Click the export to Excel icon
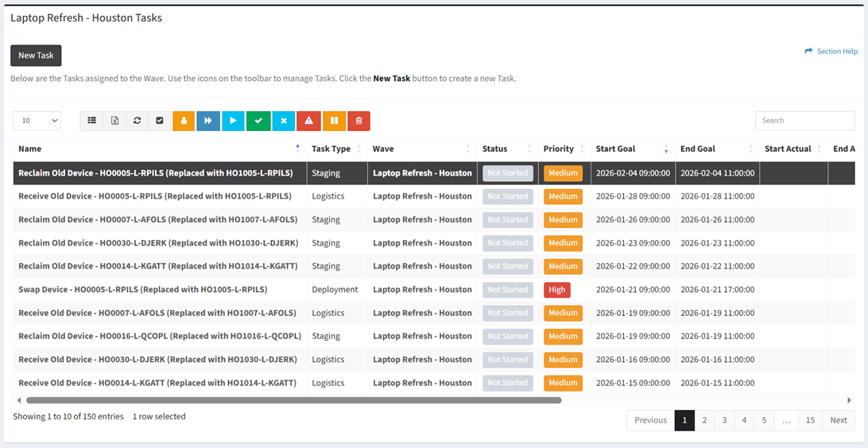This screenshot has width=868, height=448. 114,121
